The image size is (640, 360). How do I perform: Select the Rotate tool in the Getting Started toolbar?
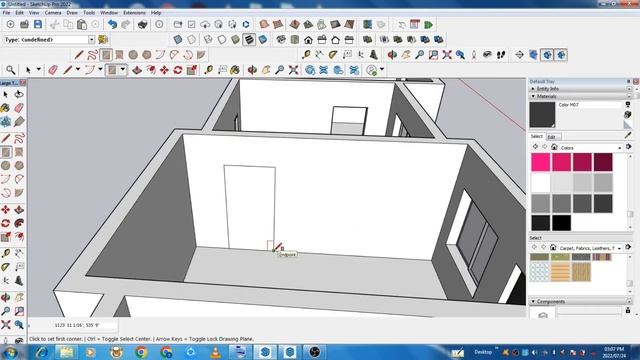(178, 70)
